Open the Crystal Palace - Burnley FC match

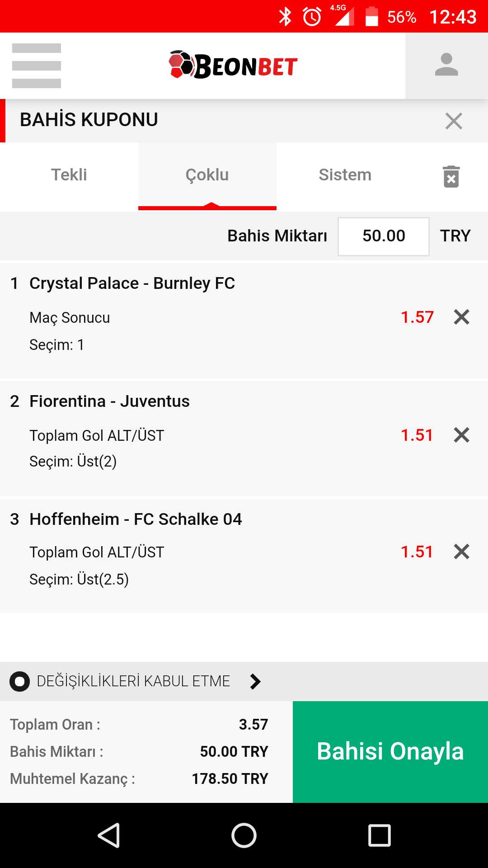132,283
